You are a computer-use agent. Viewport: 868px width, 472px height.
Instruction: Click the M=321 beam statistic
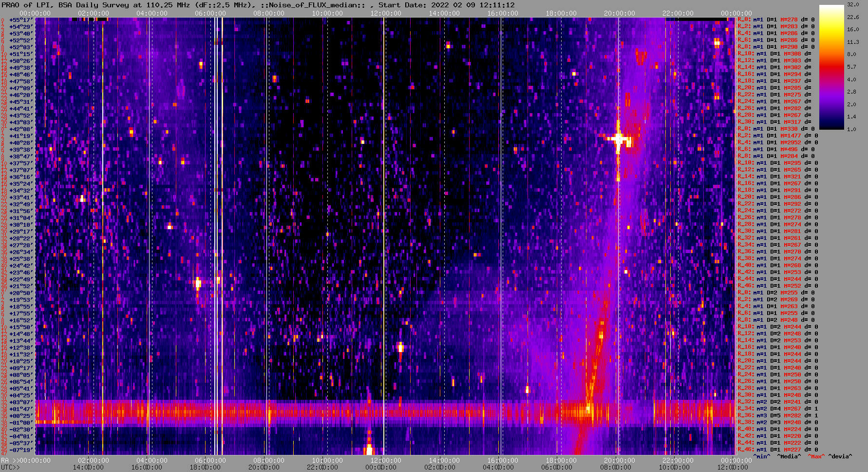(x=792, y=177)
